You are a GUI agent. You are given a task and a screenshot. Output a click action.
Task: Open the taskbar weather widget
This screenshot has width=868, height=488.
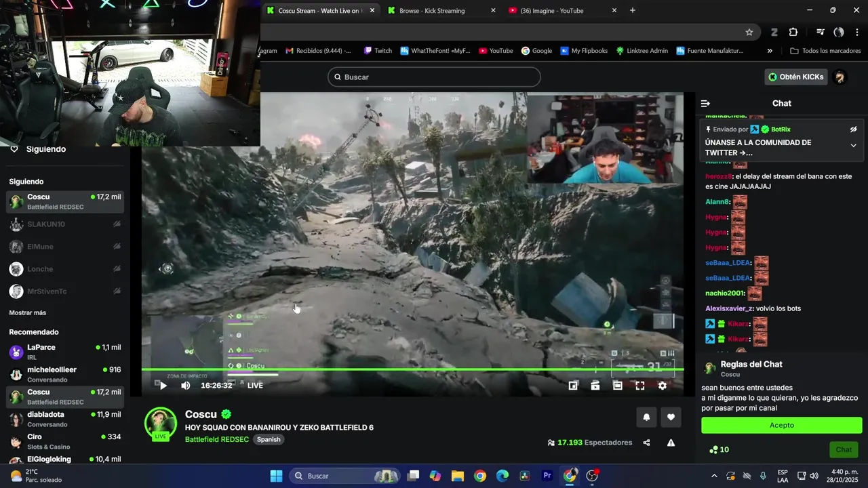tap(35, 476)
